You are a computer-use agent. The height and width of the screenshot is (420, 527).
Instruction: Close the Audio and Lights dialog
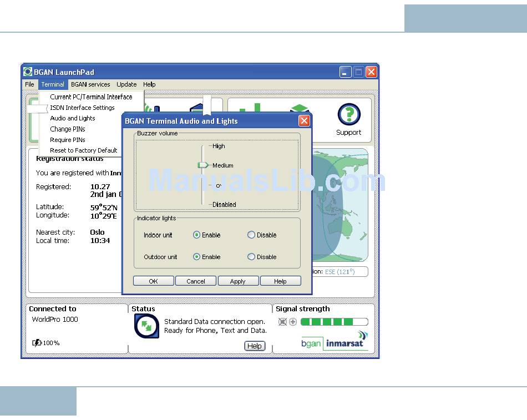pyautogui.click(x=304, y=121)
